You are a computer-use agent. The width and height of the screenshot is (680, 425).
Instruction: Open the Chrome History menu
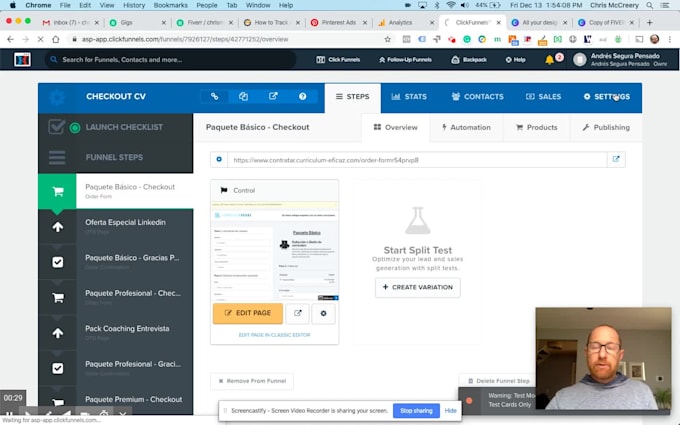click(x=134, y=5)
